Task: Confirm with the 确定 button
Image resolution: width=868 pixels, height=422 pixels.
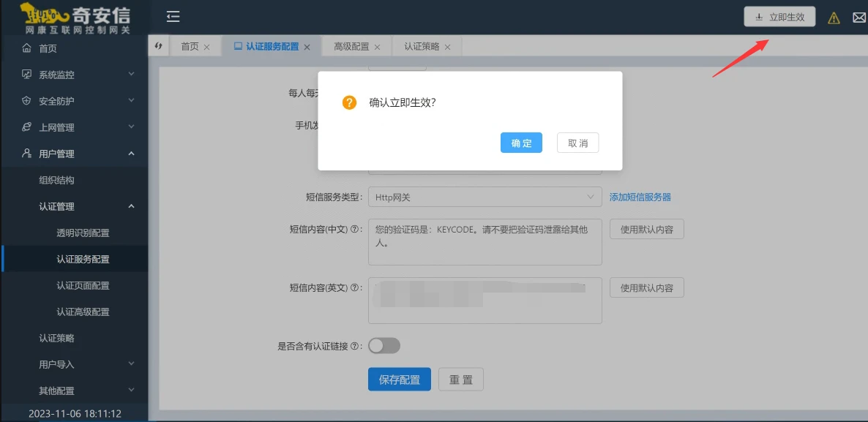Action: 521,143
